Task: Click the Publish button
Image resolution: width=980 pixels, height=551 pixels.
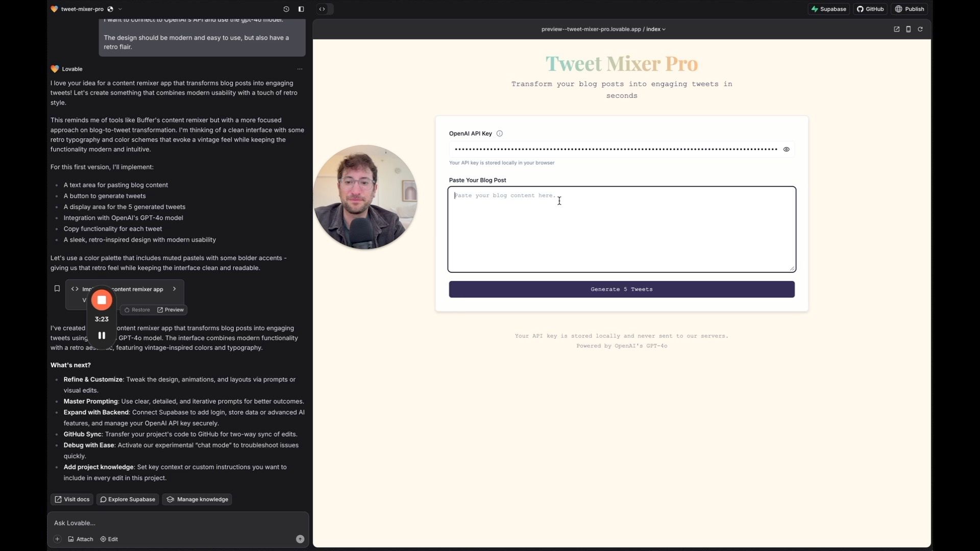Action: [x=910, y=9]
